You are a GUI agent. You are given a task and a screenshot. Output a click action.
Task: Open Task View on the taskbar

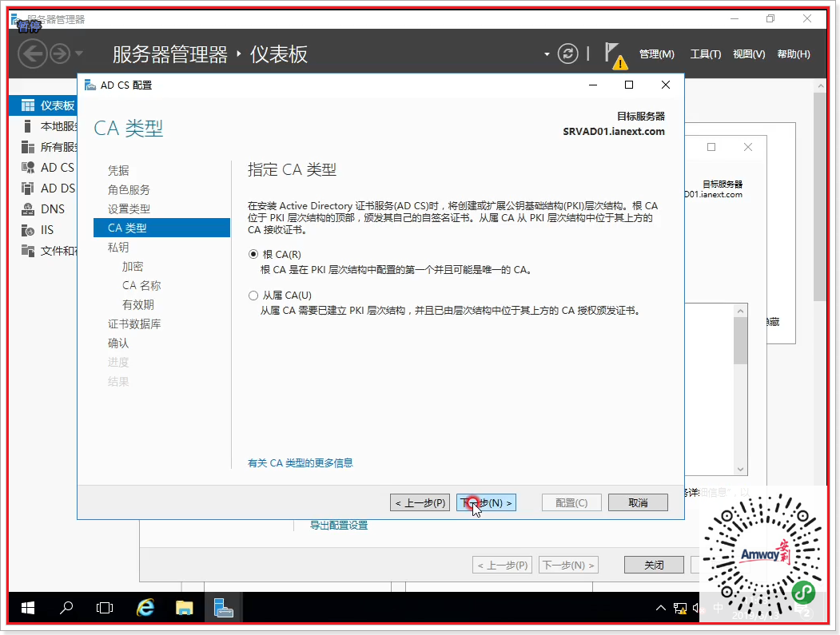coord(105,608)
